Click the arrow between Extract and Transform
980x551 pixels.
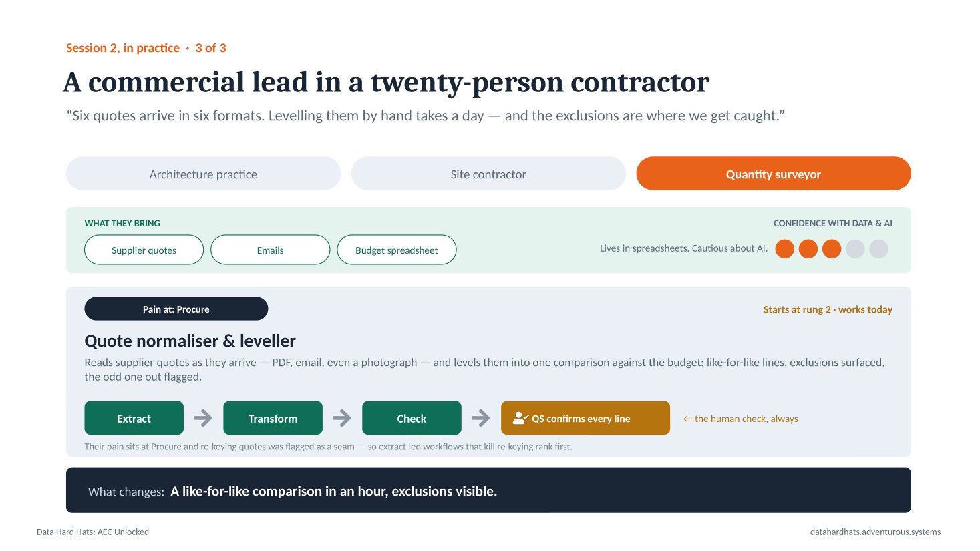[203, 418]
